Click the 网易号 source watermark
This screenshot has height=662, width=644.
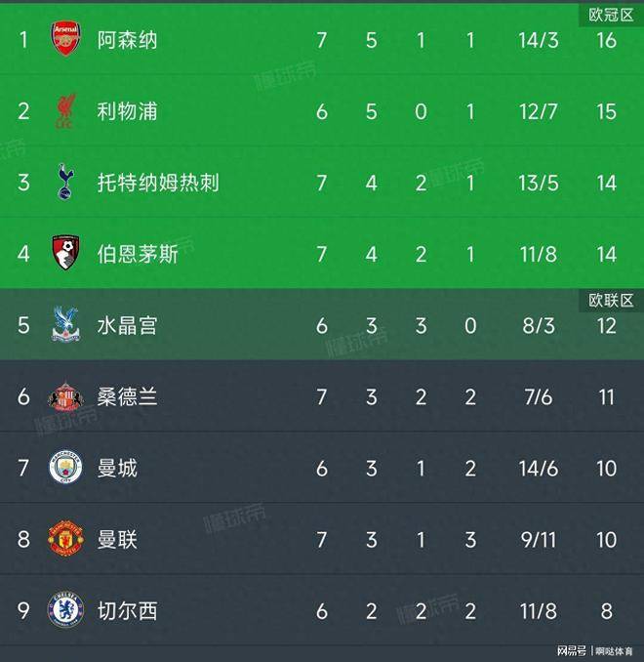pos(572,650)
